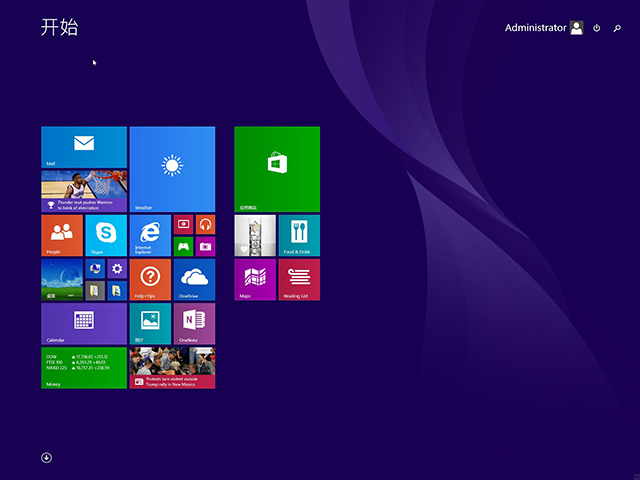Open the sports news tile about Thunder and Warriors
640x480 pixels.
[x=84, y=191]
